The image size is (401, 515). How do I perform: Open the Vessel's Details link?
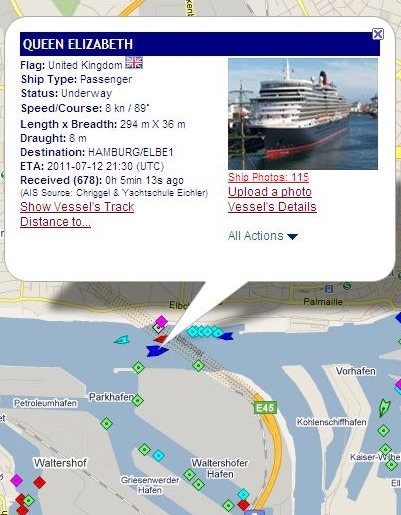(272, 207)
